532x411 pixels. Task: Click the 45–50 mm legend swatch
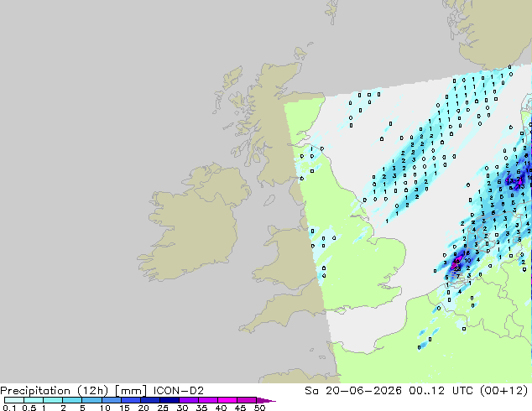[247, 400]
